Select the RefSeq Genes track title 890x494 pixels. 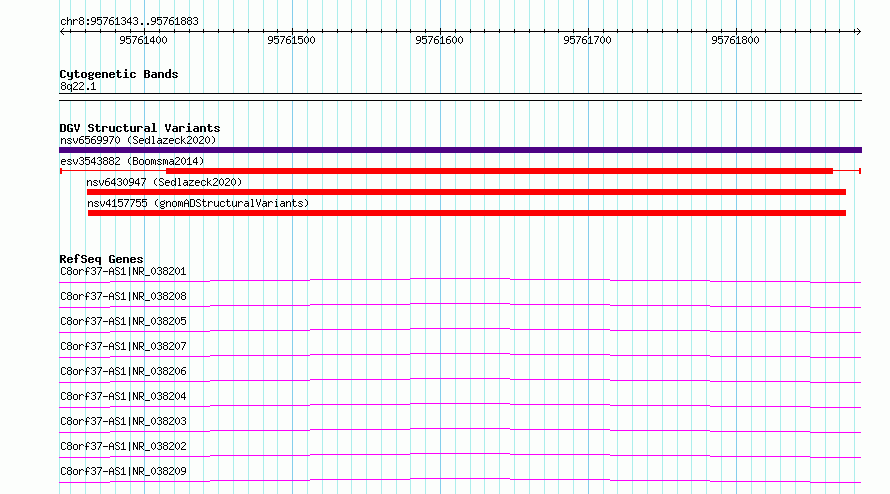(x=101, y=259)
